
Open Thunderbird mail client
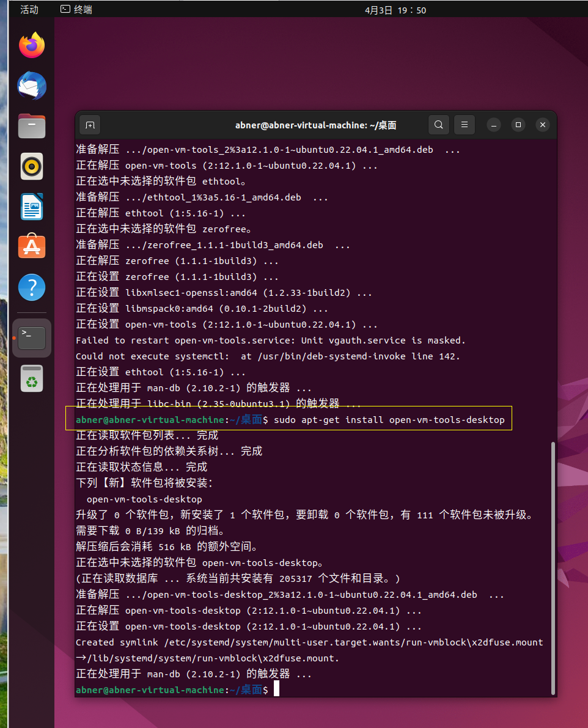pyautogui.click(x=31, y=86)
